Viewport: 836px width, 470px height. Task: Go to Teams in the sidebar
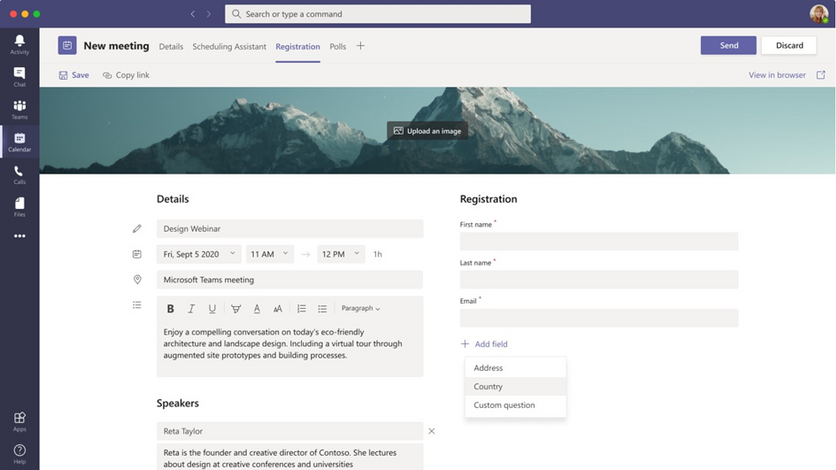[x=19, y=109]
